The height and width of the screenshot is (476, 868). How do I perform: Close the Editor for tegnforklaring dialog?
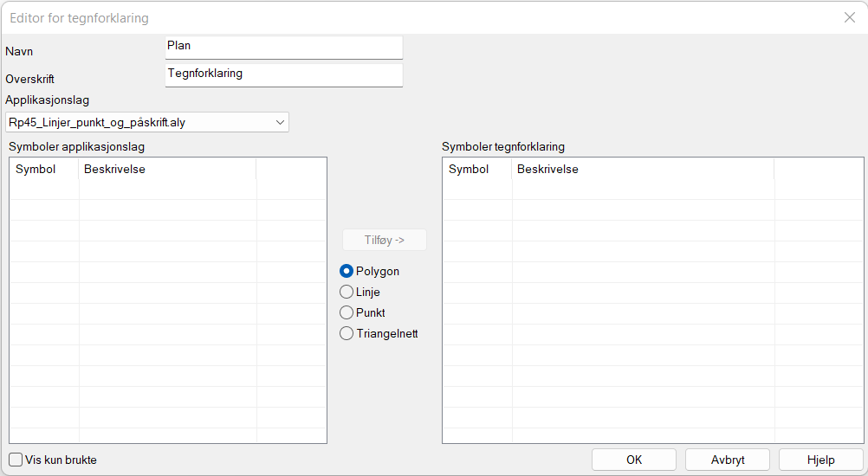[849, 17]
